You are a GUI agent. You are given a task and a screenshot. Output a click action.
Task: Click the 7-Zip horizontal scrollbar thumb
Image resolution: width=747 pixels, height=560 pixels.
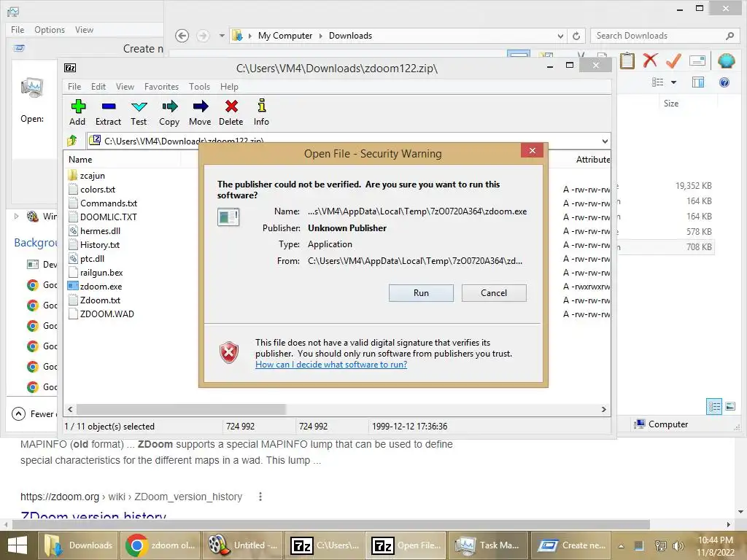(181, 409)
